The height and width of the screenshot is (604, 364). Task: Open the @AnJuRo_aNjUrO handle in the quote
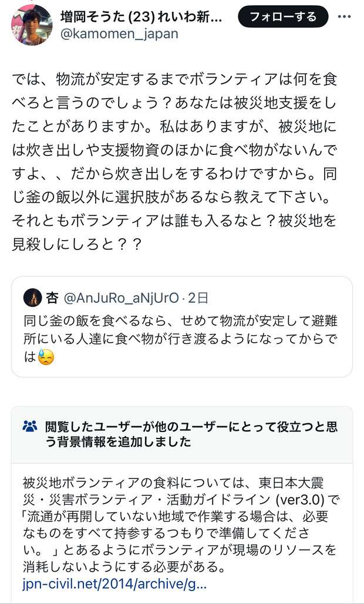point(120,298)
